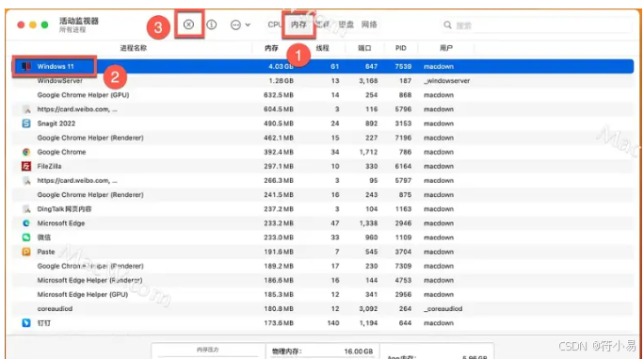Click the 1,712 ports value
Screen dimensions: 644x359
368,152
